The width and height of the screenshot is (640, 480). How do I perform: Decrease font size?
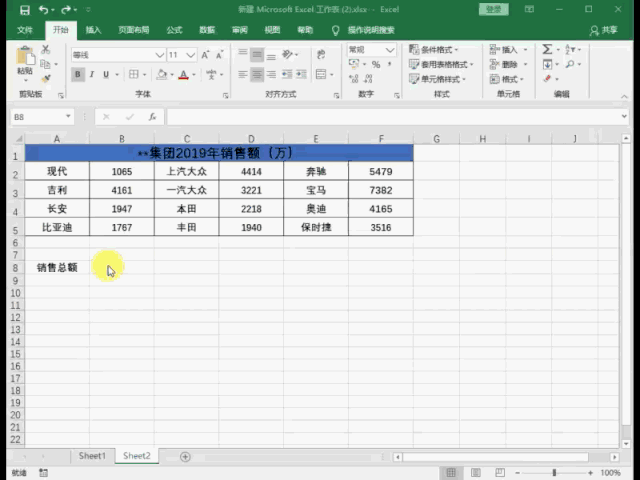[219, 55]
